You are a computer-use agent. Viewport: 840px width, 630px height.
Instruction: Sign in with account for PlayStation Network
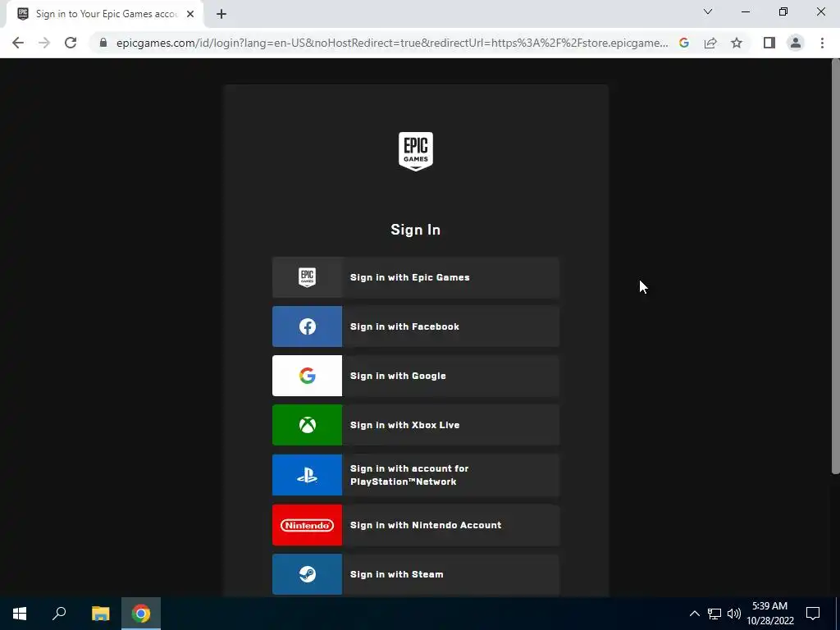[416, 475]
